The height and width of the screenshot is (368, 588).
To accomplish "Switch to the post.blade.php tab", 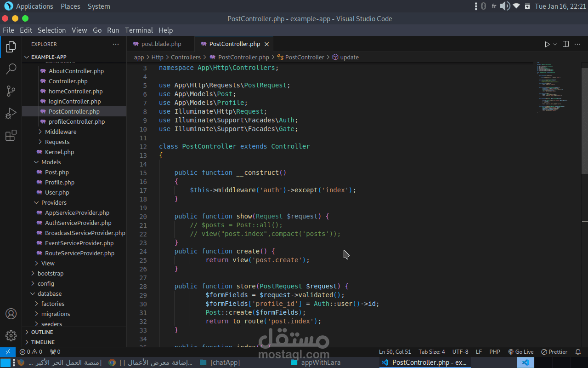I will [161, 44].
